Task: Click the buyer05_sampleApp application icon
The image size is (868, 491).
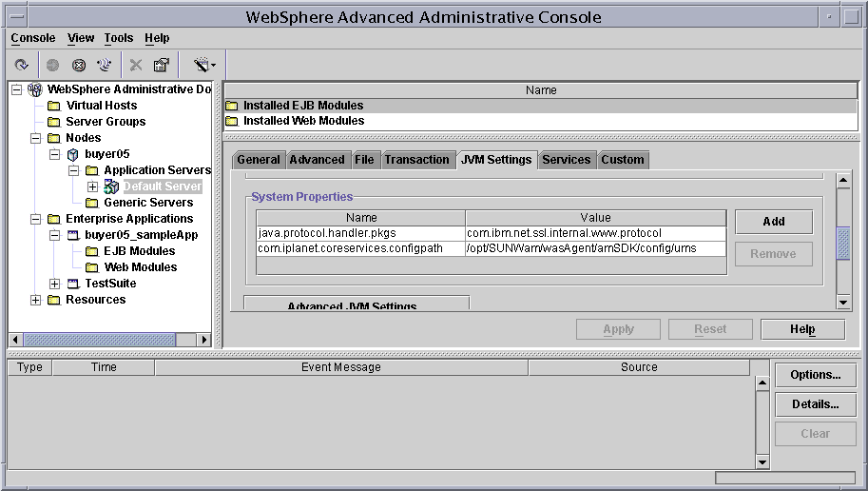Action: tap(73, 236)
